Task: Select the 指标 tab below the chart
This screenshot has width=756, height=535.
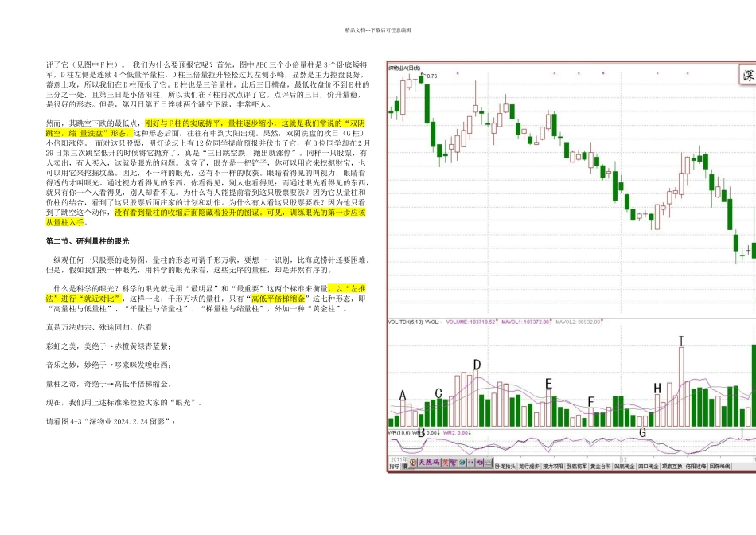Action: 395,467
